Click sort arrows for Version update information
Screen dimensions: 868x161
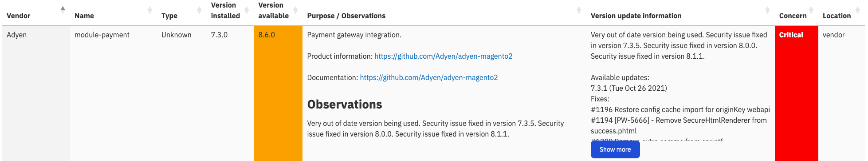point(767,10)
